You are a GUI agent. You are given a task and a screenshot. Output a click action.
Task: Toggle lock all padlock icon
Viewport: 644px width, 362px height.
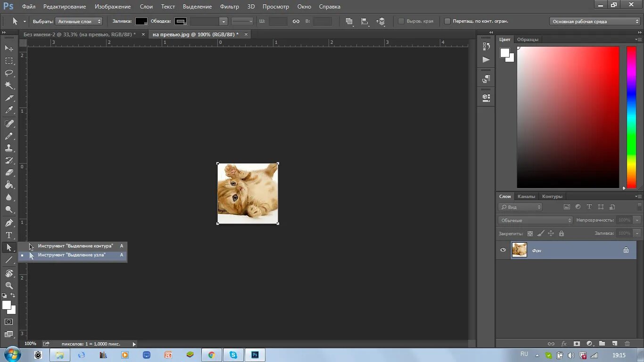[561, 233]
